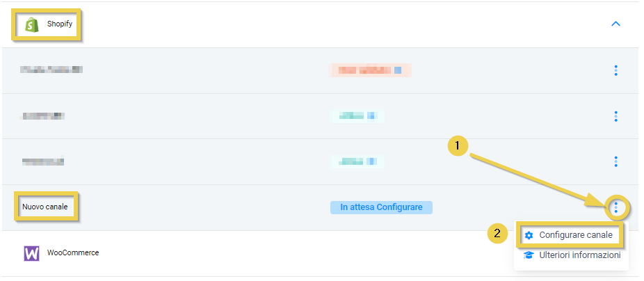Collapse the Shopify section with the chevron
The width and height of the screenshot is (644, 281).
615,24
